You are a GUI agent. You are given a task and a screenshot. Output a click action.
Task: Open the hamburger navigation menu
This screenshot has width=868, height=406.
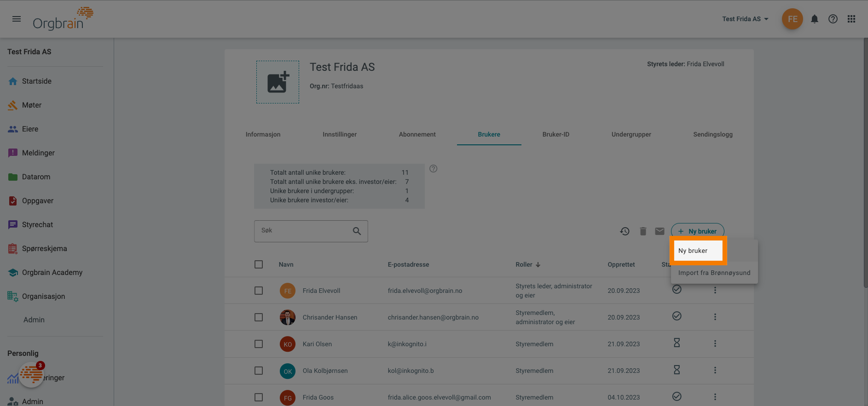[17, 19]
